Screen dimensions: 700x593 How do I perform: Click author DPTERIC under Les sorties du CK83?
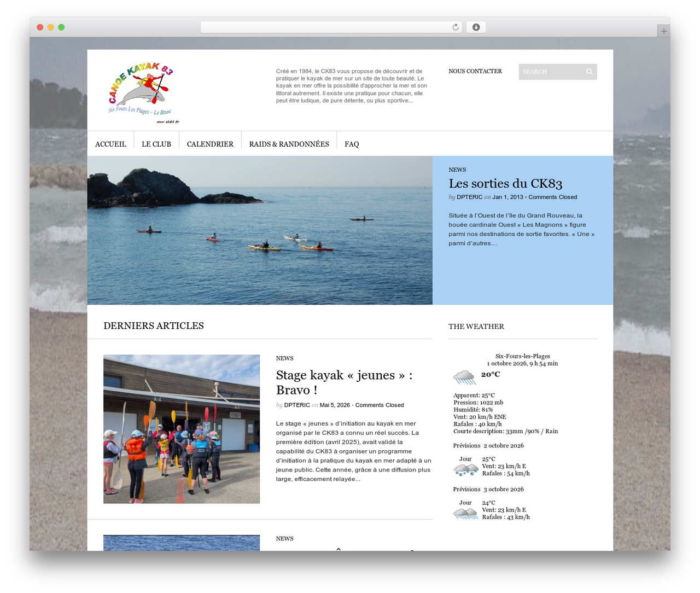click(470, 197)
